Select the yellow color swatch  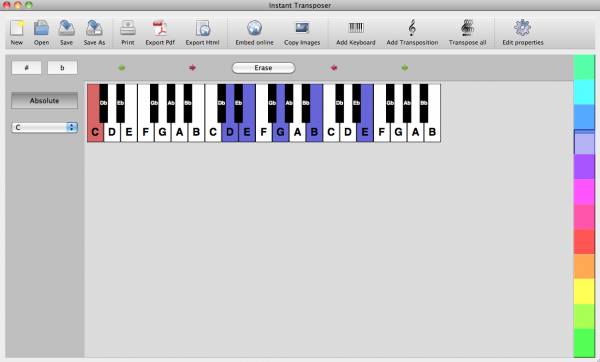584,291
